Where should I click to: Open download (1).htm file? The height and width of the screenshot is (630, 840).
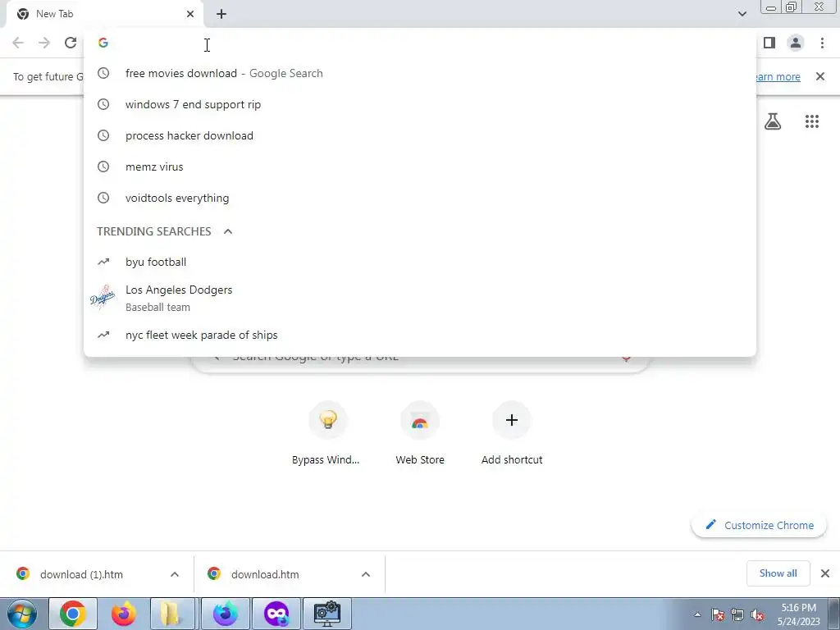(80, 574)
